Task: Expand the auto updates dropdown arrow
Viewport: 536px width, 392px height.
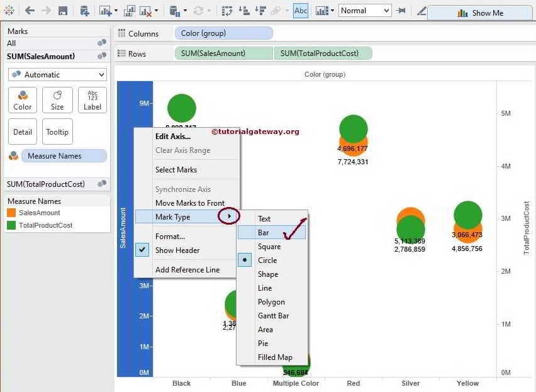Action: (x=186, y=11)
